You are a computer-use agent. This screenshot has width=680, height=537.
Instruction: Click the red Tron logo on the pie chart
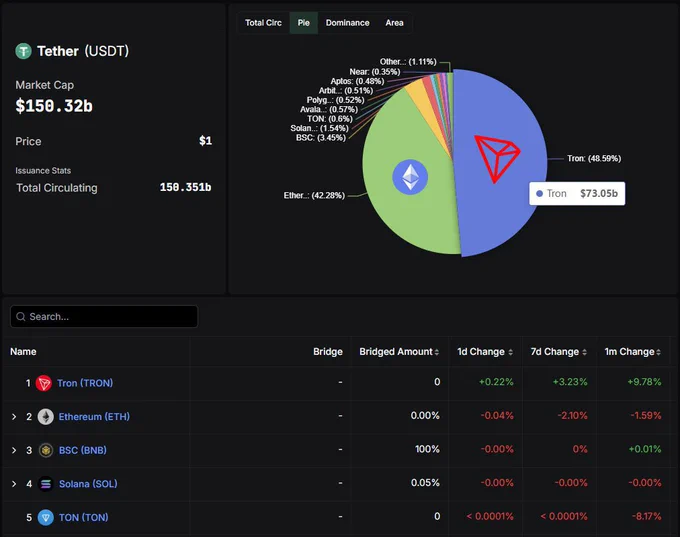497,158
